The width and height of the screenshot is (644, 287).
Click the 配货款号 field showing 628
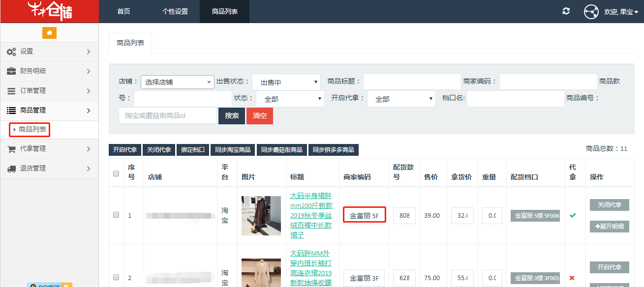pyautogui.click(x=404, y=278)
